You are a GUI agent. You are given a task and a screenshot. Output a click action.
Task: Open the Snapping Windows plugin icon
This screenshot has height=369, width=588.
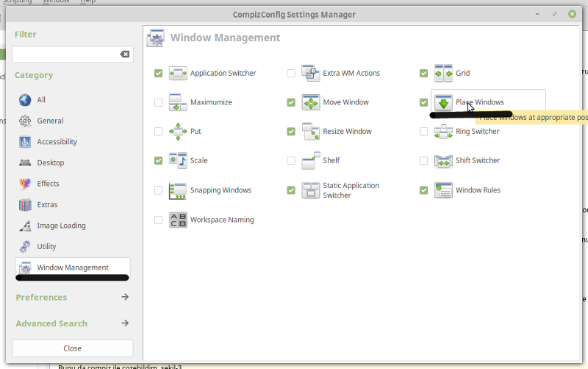pos(178,190)
